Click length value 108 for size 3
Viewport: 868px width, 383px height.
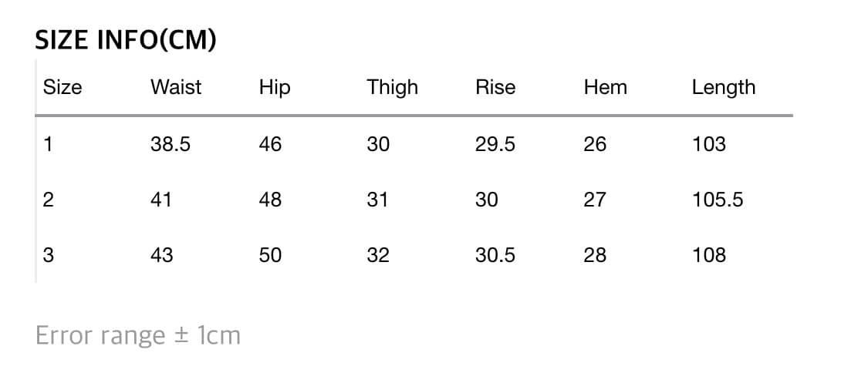click(709, 255)
